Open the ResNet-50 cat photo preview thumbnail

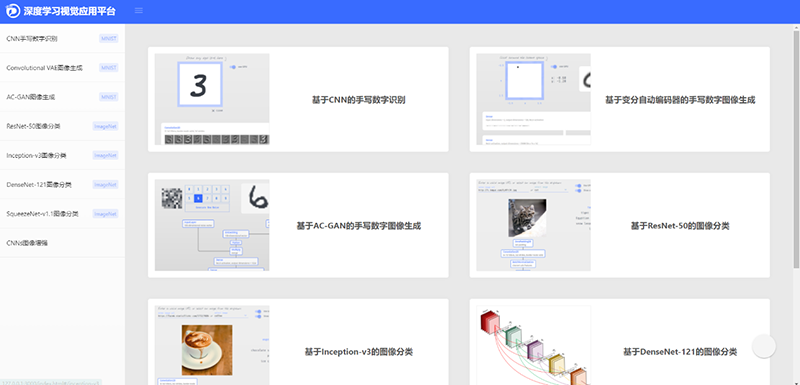point(534,225)
